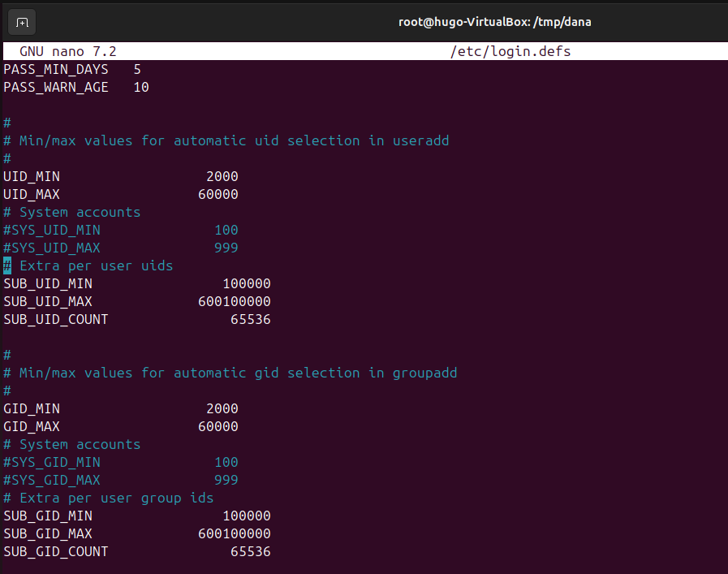
Task: Click the highlighted cursor before Extra per user uids
Action: 7,265
